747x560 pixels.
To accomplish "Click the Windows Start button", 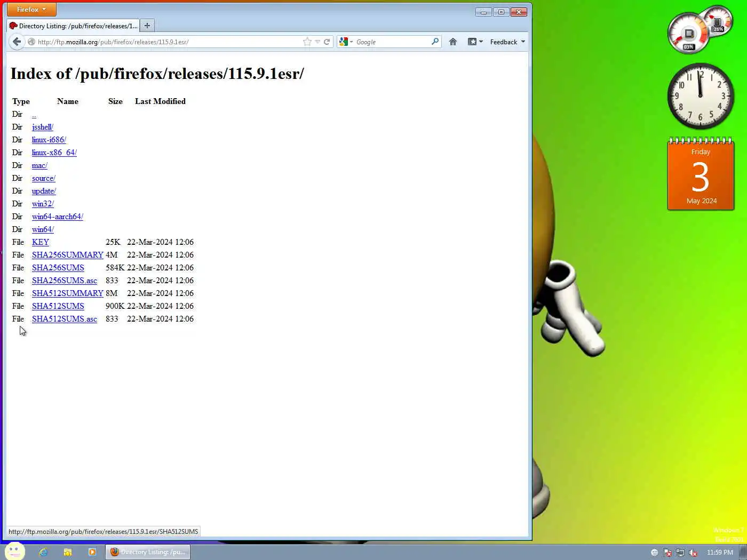I will click(14, 552).
